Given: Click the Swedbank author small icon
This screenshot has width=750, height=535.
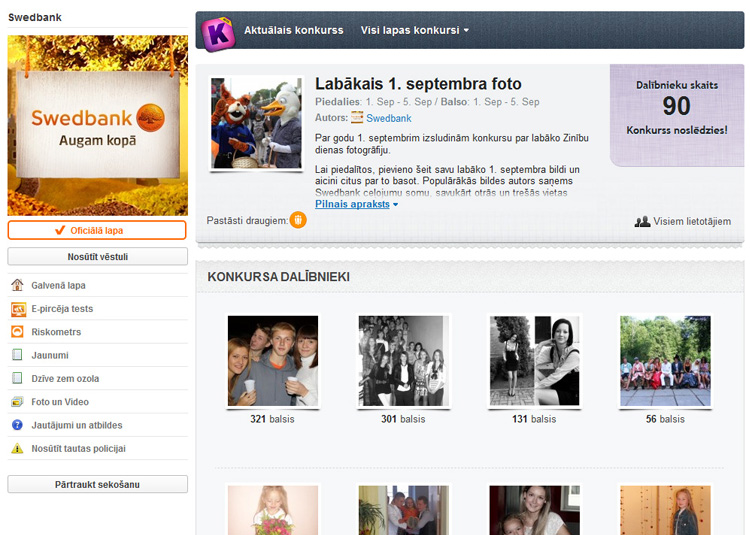Looking at the screenshot, I should tap(357, 118).
